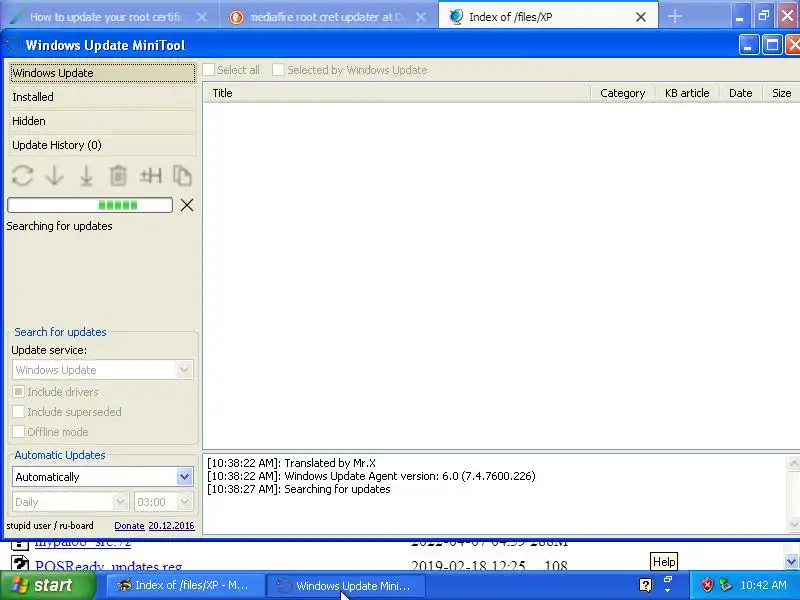
Task: Click the Uninstall updates trash icon
Action: point(118,176)
